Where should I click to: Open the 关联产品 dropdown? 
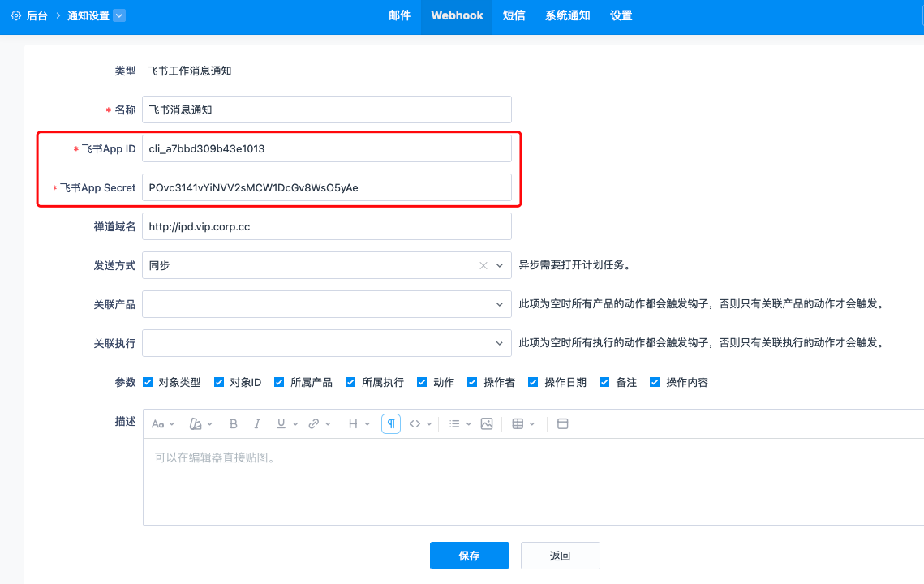[326, 304]
